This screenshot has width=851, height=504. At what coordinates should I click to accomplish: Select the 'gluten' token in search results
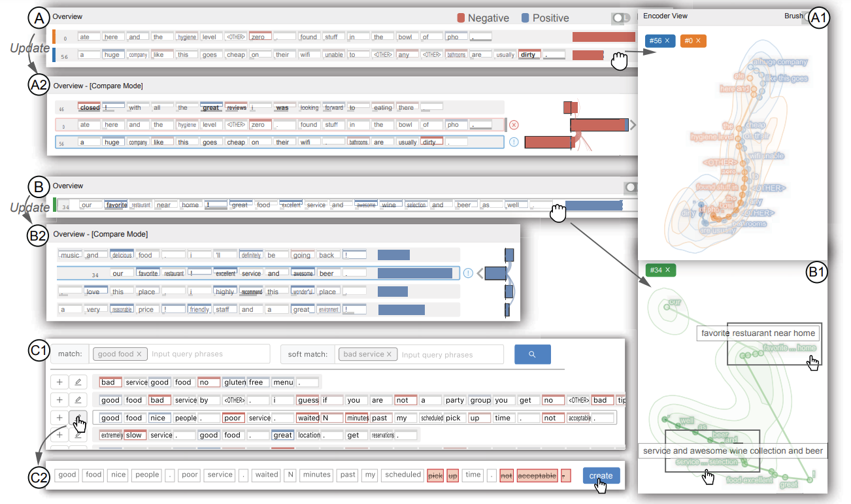233,382
